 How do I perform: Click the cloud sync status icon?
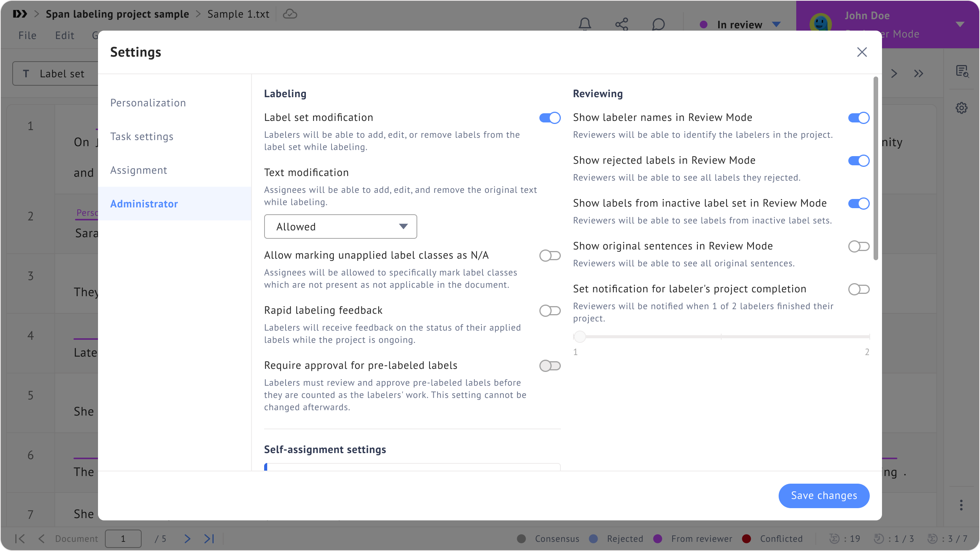tap(290, 14)
